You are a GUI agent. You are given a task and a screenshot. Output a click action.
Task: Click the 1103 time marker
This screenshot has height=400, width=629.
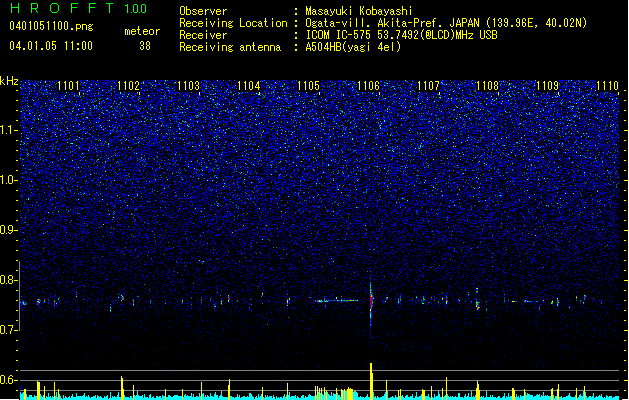(x=189, y=86)
